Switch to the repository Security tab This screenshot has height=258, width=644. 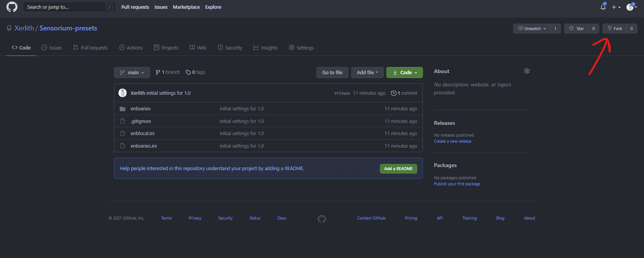click(x=230, y=48)
